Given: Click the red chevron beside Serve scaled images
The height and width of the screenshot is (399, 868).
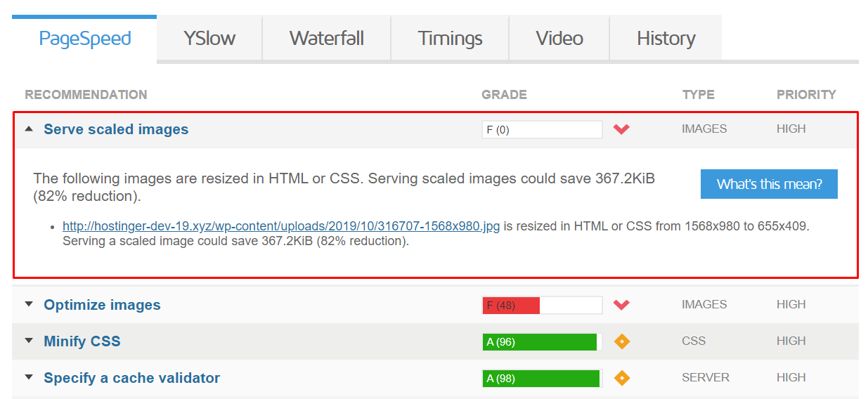Looking at the screenshot, I should coord(621,129).
